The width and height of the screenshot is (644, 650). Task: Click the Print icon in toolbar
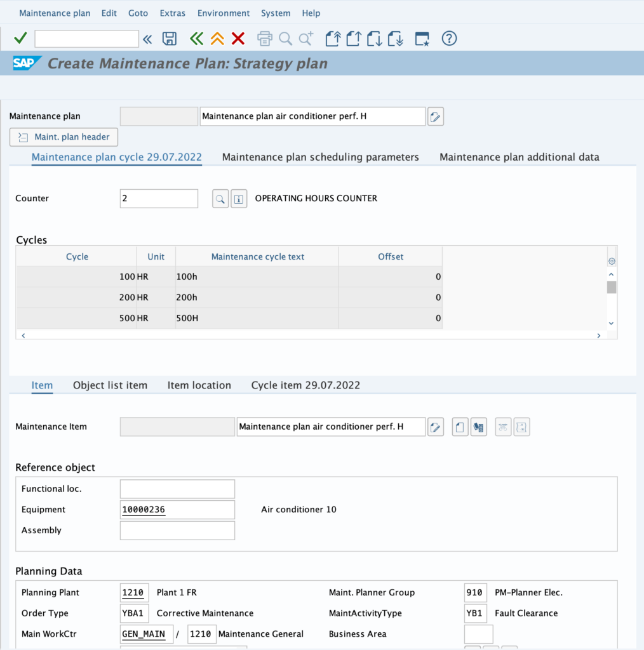[x=265, y=39]
